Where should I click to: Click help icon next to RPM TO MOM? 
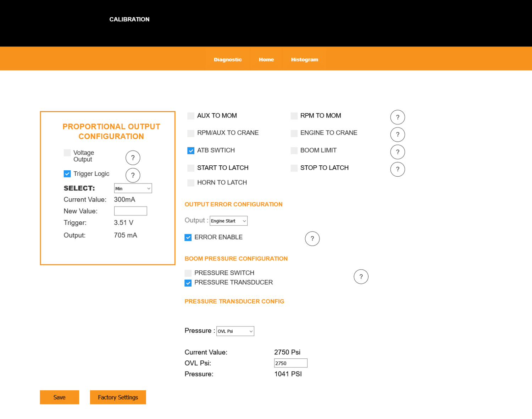click(398, 117)
